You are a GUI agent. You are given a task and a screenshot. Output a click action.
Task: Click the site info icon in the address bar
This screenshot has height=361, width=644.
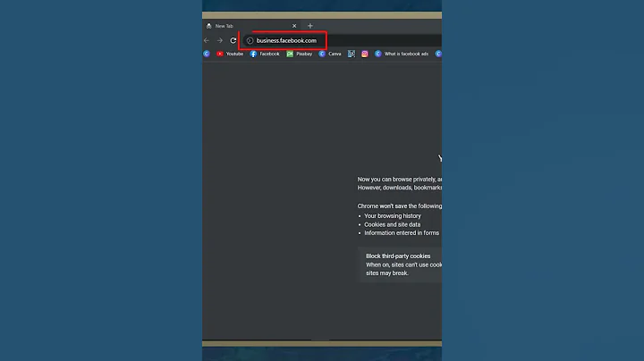[250, 40]
